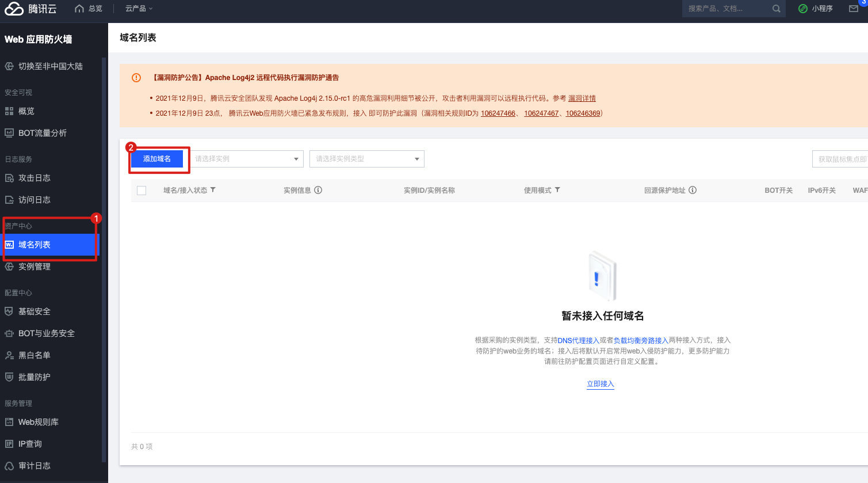Tick the select-all checkbox in table header
The width and height of the screenshot is (868, 483).
click(x=142, y=191)
